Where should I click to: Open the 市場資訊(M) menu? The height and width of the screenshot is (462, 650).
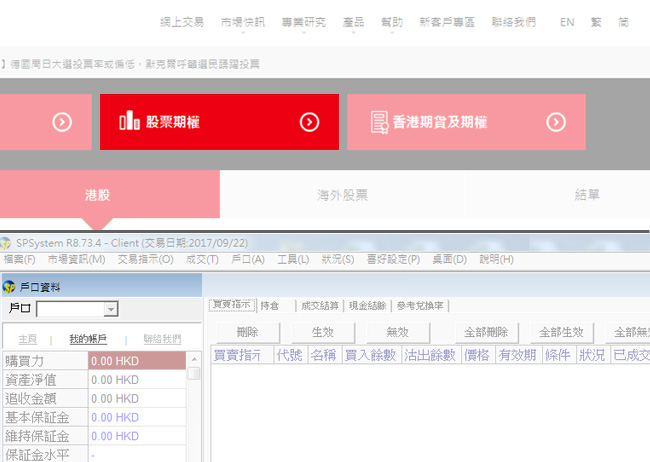tap(76, 260)
